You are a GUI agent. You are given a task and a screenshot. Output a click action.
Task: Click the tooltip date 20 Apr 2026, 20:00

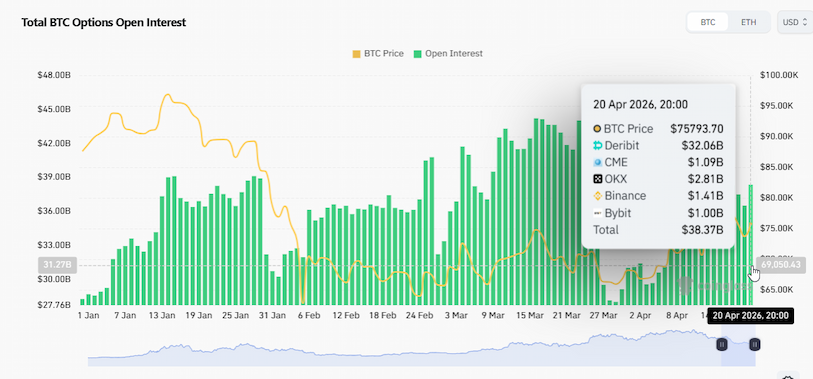tap(640, 104)
